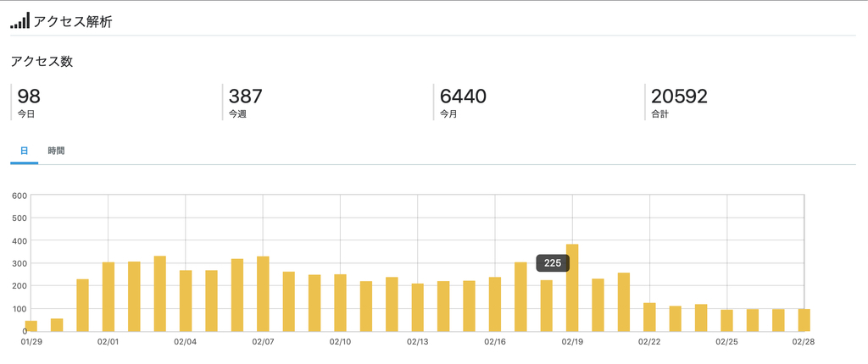Select the bar for 01/30
This screenshot has height=364, width=868.
(57, 325)
